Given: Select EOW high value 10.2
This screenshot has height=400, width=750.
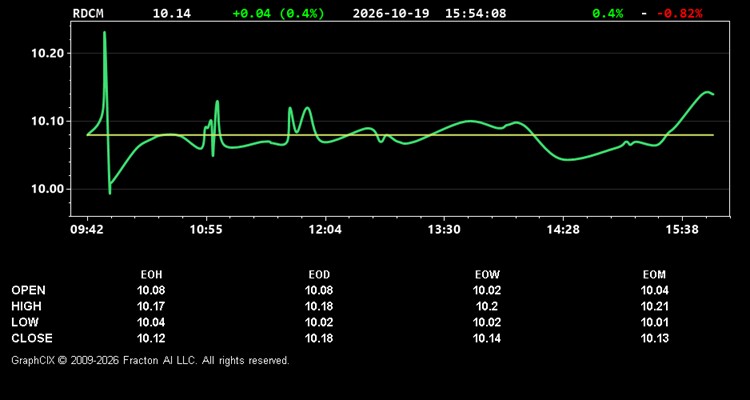Looking at the screenshot, I should [487, 306].
